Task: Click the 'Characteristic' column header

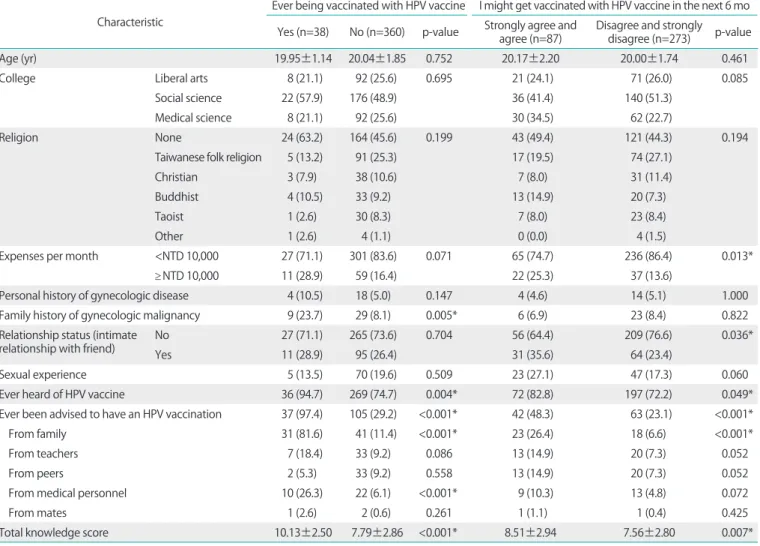Action: [x=130, y=22]
